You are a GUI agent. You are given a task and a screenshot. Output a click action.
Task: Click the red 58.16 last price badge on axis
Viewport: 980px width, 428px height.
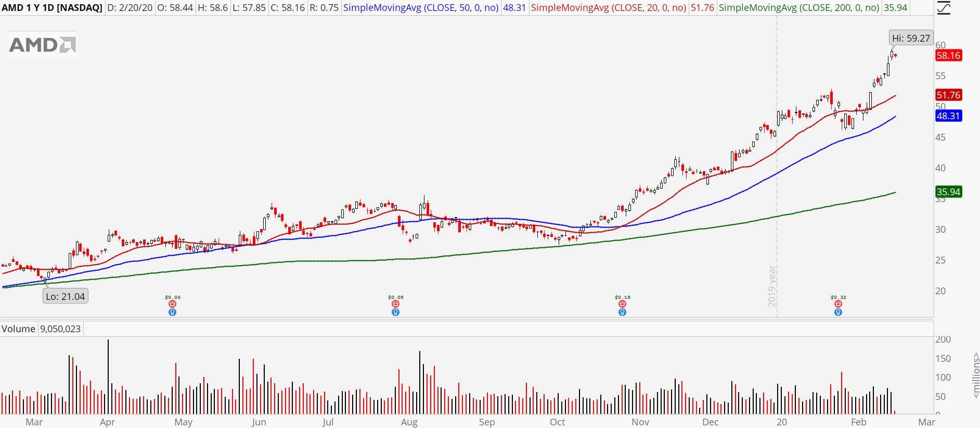click(948, 56)
